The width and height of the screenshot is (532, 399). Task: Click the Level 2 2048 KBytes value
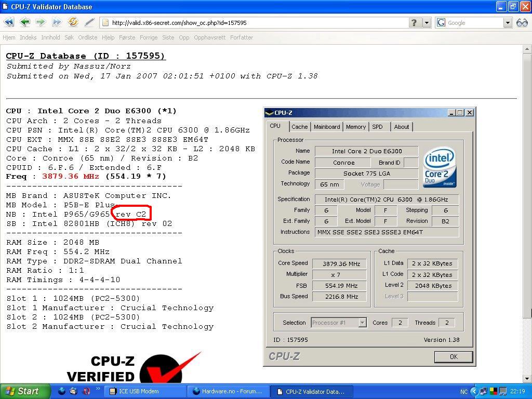[x=433, y=286]
